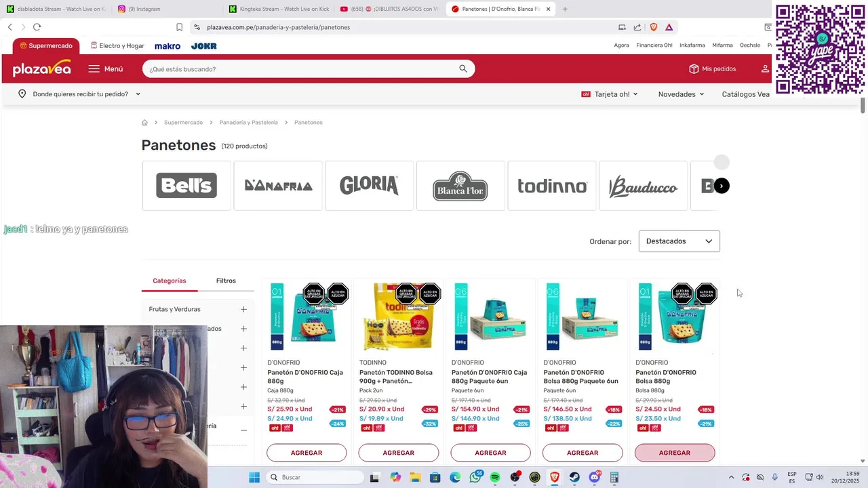This screenshot has width=868, height=488.
Task: Open Steam from the taskbar
Action: [x=574, y=477]
